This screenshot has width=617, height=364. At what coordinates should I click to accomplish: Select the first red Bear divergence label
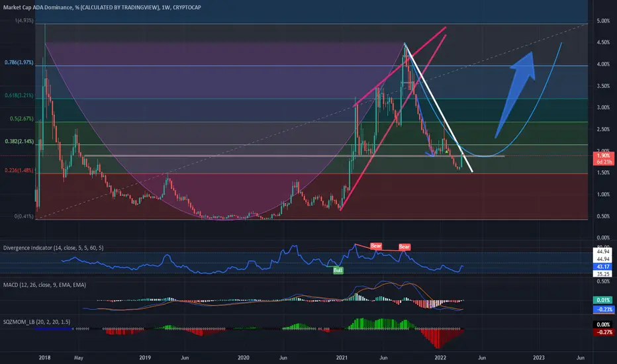tap(376, 246)
